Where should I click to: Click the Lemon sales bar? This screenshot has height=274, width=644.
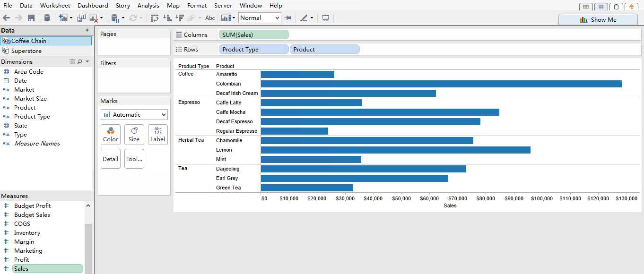point(395,150)
